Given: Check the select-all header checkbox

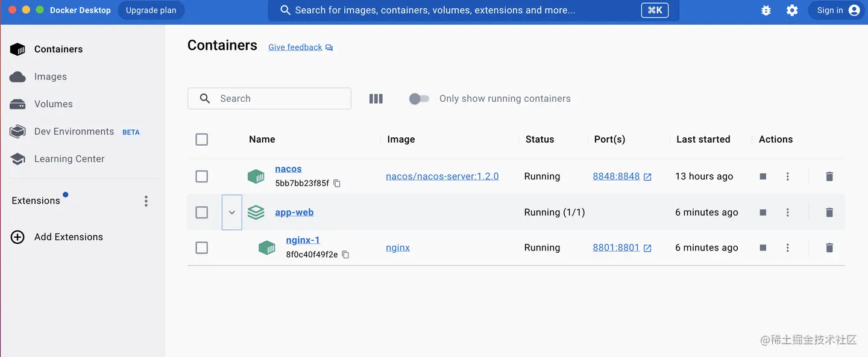Looking at the screenshot, I should pyautogui.click(x=202, y=139).
